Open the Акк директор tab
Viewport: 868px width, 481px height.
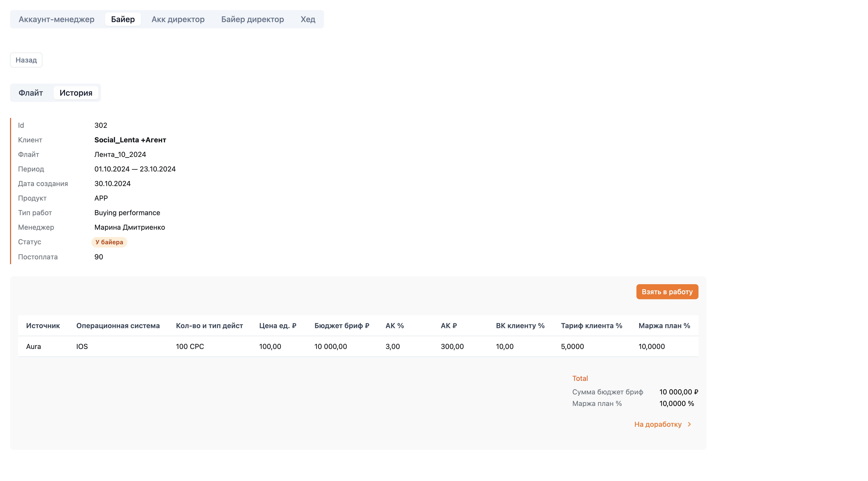[178, 19]
